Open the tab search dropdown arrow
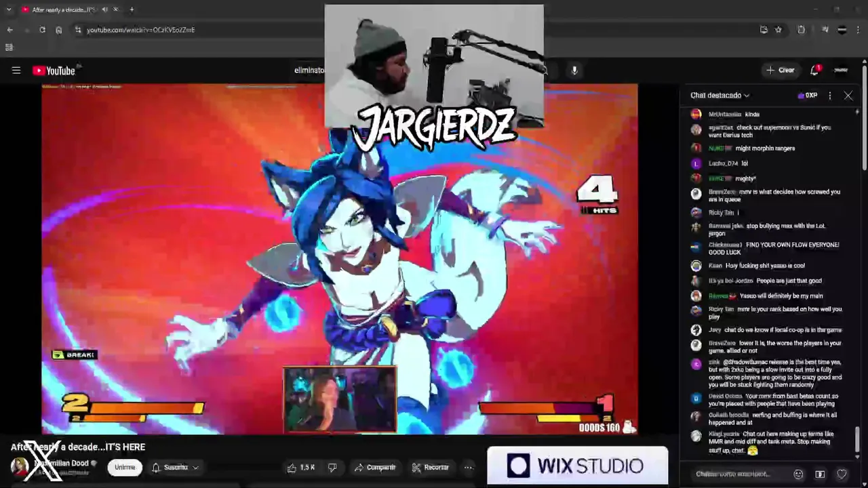The image size is (868, 488). 9,9
